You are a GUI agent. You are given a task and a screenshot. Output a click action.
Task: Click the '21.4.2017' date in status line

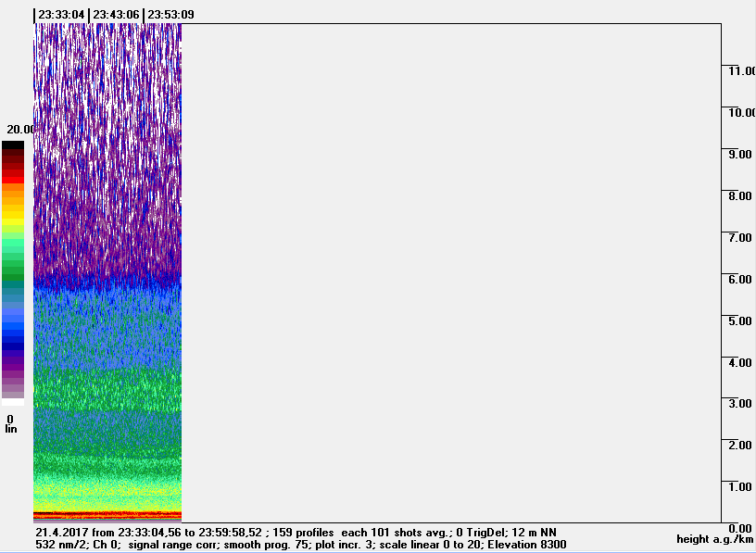pyautogui.click(x=62, y=533)
